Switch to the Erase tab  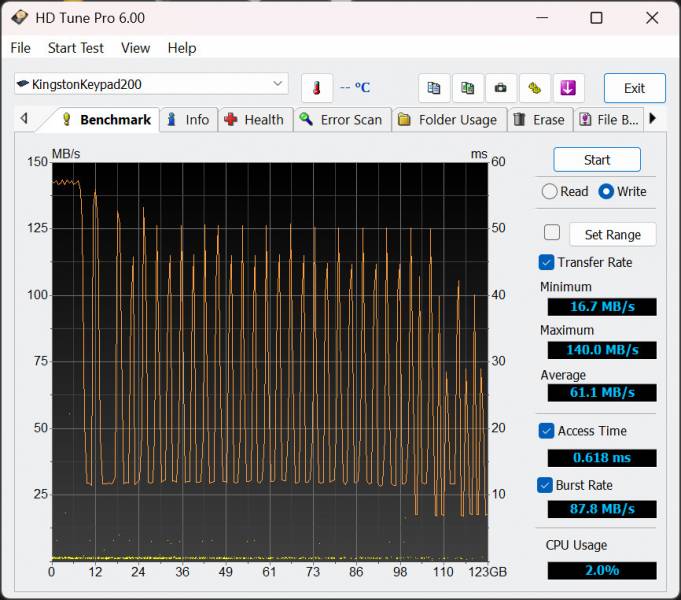540,119
